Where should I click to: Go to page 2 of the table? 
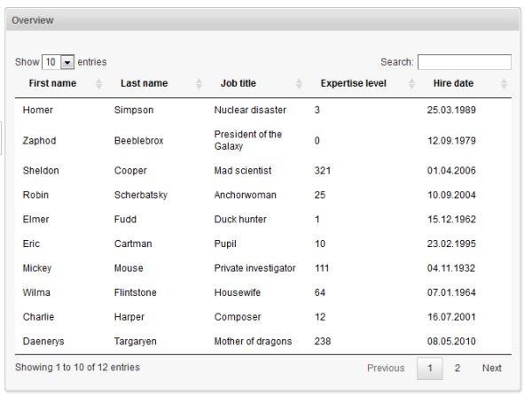point(457,368)
